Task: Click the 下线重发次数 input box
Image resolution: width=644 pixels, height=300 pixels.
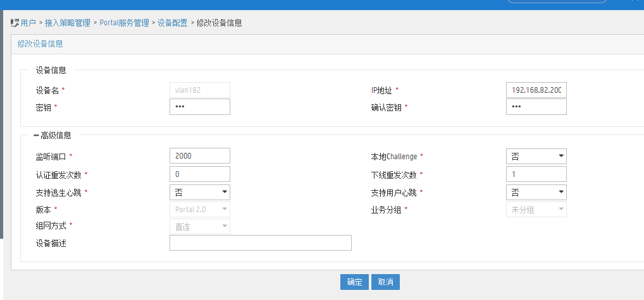Action: coord(536,174)
